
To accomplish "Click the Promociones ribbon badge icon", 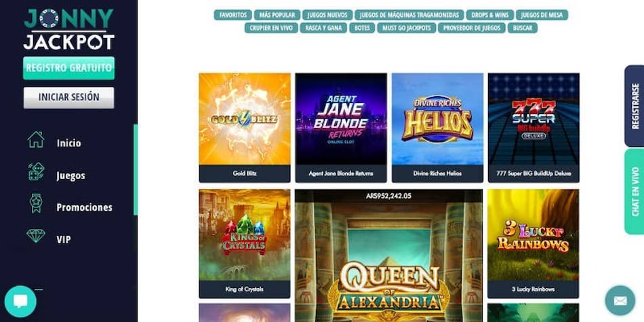I will [x=36, y=203].
